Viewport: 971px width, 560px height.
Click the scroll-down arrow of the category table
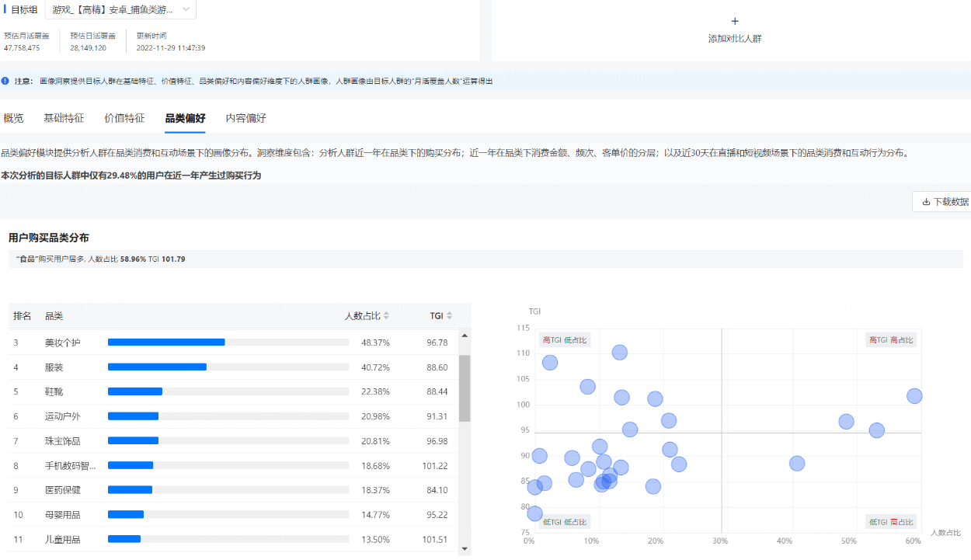465,550
